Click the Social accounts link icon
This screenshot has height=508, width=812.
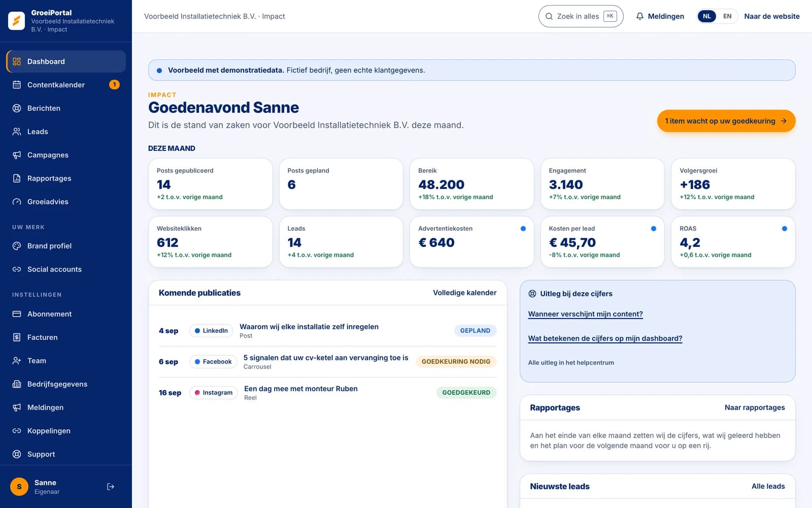17,269
